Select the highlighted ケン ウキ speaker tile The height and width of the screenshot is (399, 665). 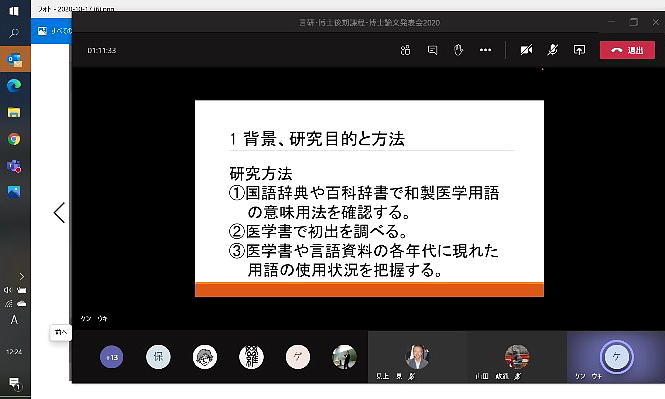[616, 357]
